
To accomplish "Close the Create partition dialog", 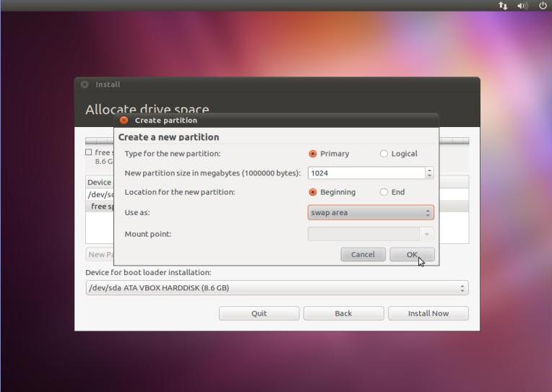I will [124, 121].
